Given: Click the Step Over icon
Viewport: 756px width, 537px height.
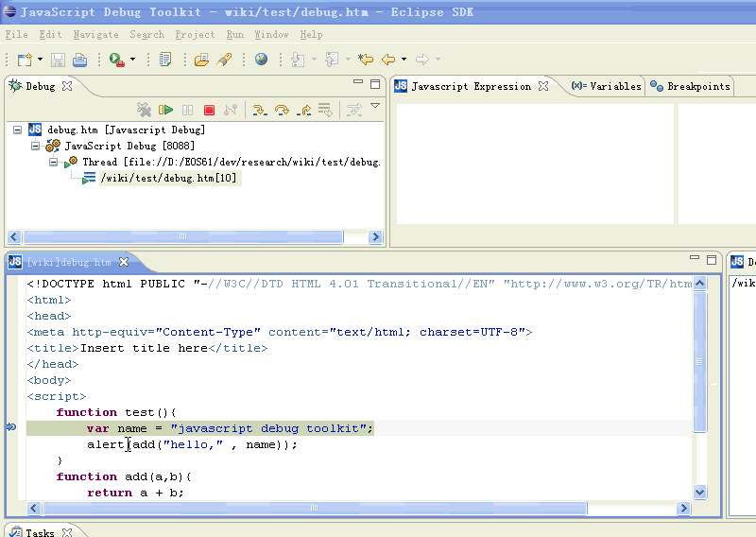Looking at the screenshot, I should pyautogui.click(x=282, y=111).
